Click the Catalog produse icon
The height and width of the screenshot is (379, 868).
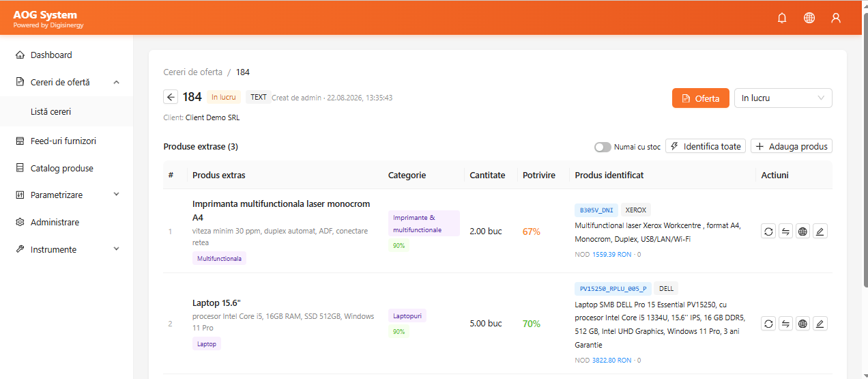[20, 168]
